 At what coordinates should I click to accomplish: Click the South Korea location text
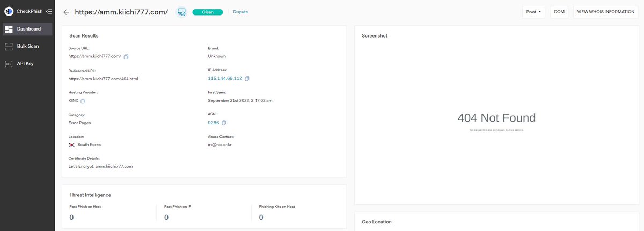89,145
